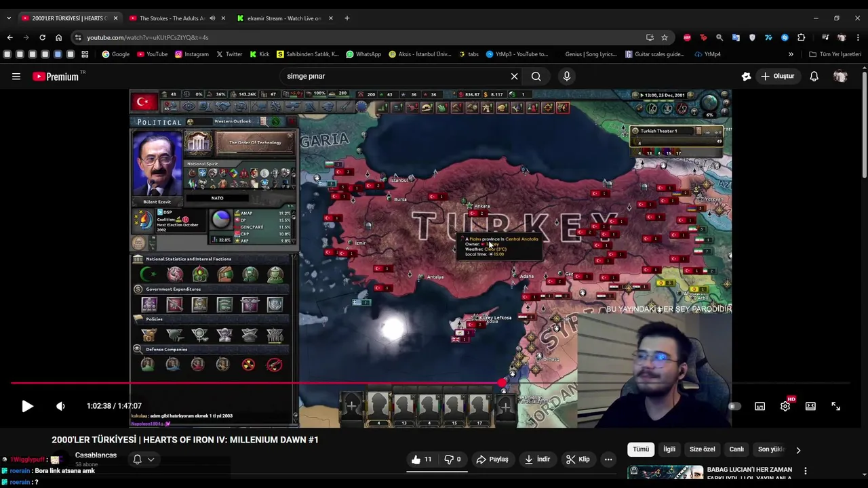Download the video with İndir
This screenshot has height=488, width=868.
click(x=538, y=460)
